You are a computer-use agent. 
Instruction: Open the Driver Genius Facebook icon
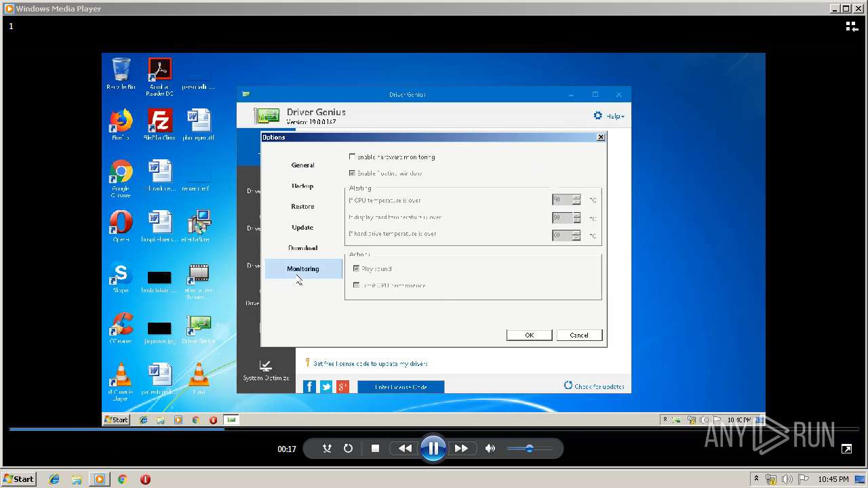coord(309,386)
